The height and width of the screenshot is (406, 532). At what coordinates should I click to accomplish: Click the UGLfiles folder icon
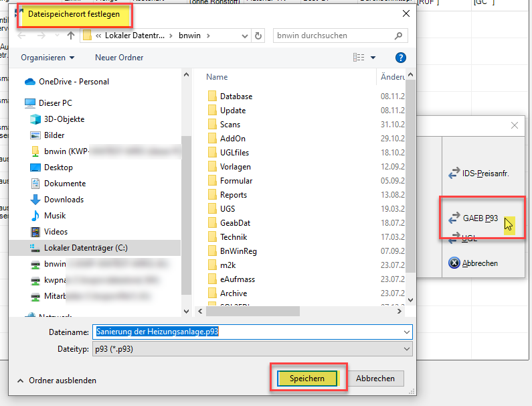pyautogui.click(x=212, y=153)
